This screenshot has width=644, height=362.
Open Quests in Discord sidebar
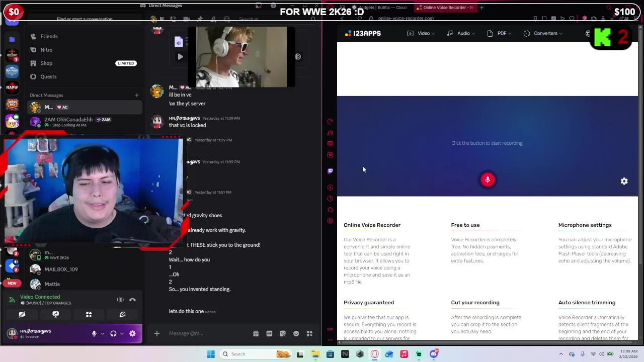(84, 76)
